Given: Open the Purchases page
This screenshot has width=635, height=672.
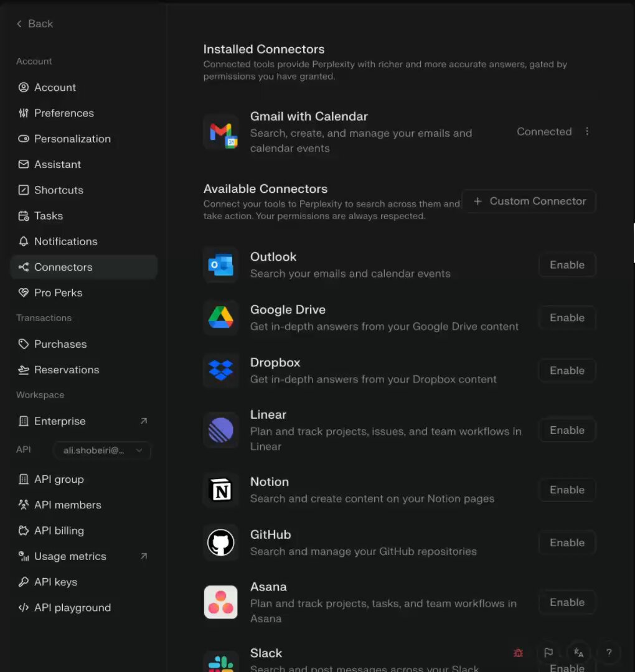Looking at the screenshot, I should (84, 344).
